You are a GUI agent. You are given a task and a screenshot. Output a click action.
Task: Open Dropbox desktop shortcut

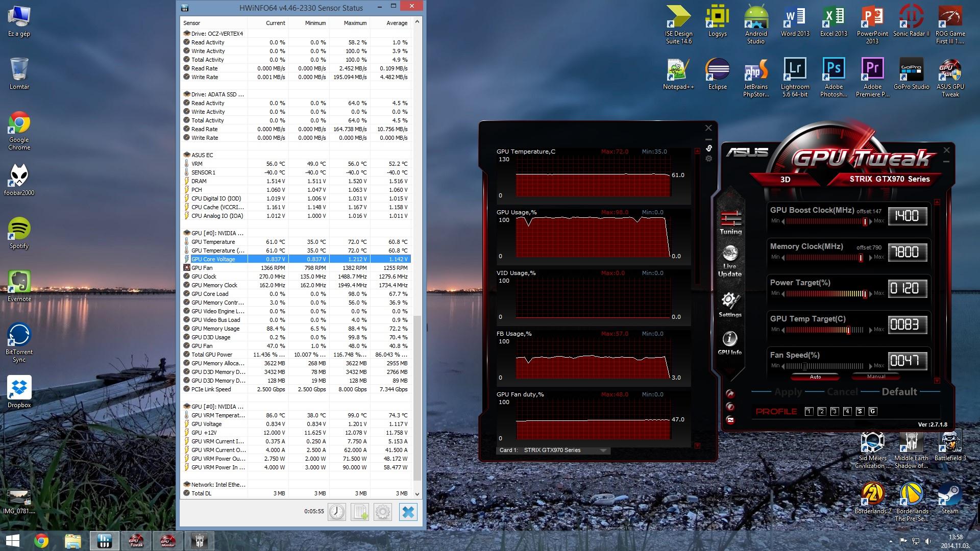pyautogui.click(x=19, y=392)
